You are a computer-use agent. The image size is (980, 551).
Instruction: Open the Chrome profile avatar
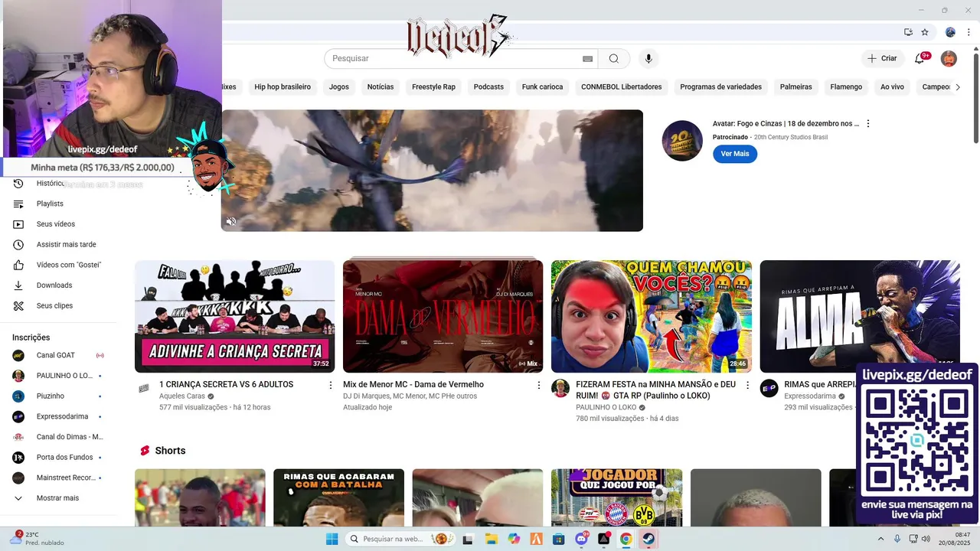(950, 32)
